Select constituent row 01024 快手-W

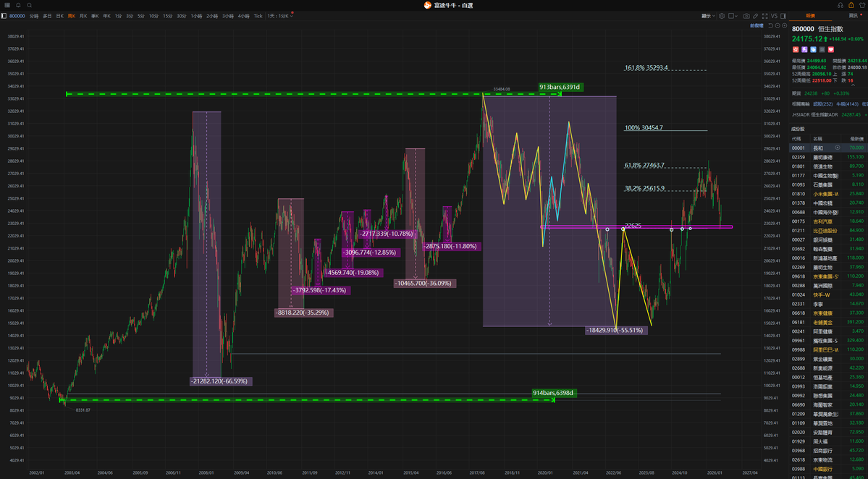828,294
